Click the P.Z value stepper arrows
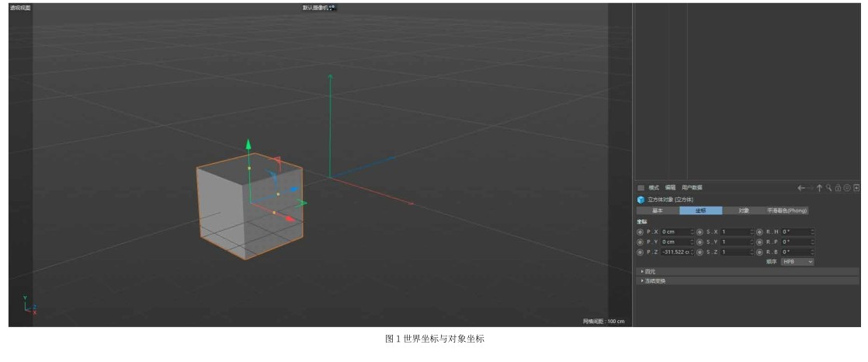This screenshot has width=868, height=362. coord(692,252)
